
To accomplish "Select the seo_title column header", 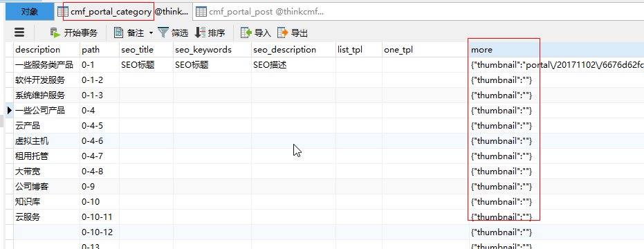I will (146, 50).
